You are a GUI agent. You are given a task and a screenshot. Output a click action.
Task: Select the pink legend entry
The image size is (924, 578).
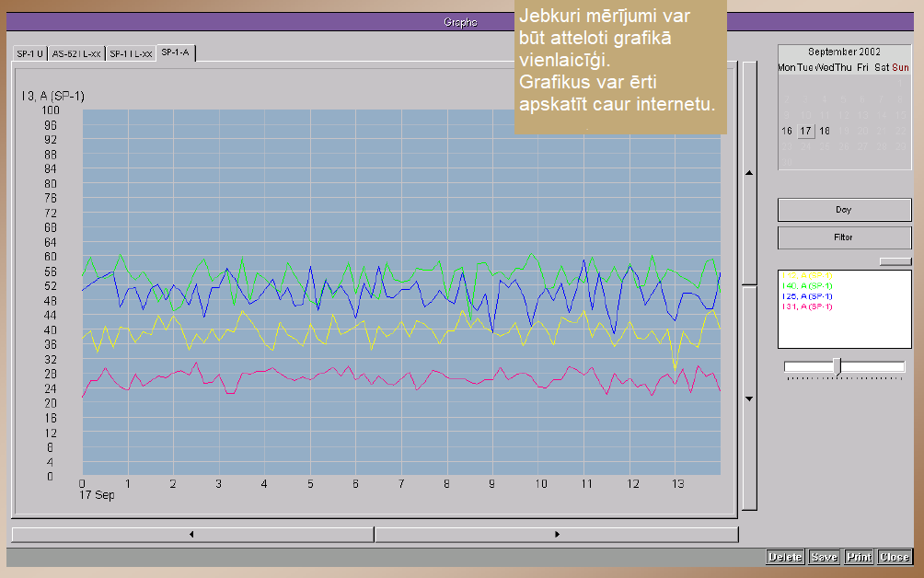807,306
